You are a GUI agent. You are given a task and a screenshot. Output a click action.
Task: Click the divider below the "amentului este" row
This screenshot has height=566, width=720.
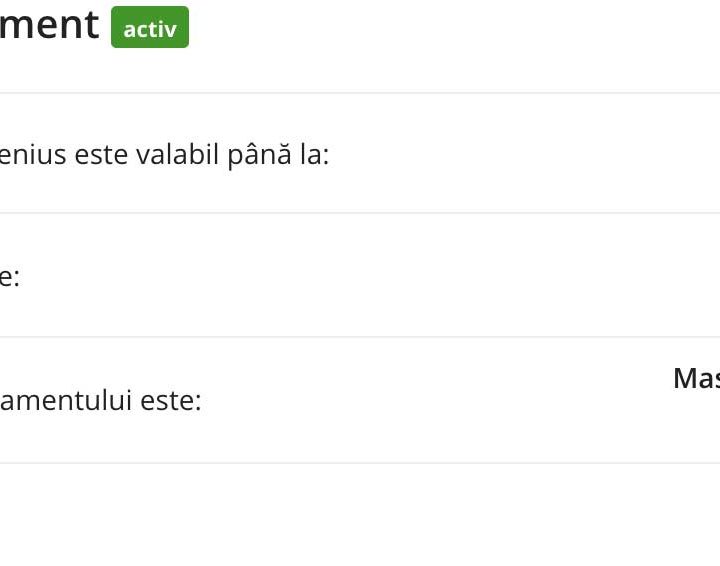(360, 463)
